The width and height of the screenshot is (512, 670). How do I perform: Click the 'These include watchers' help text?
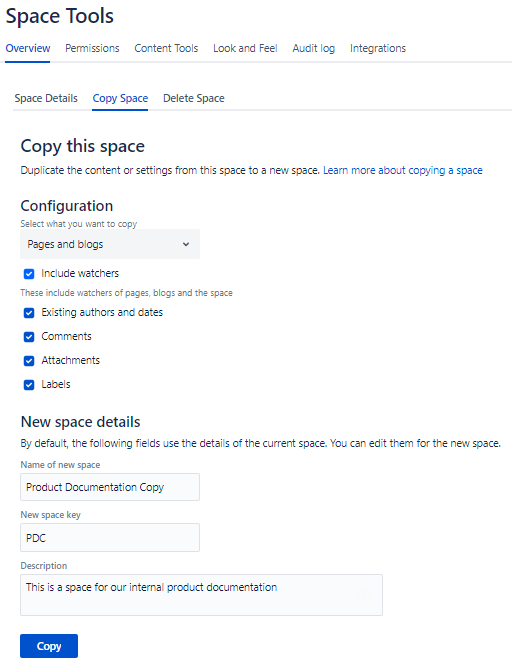click(x=127, y=293)
